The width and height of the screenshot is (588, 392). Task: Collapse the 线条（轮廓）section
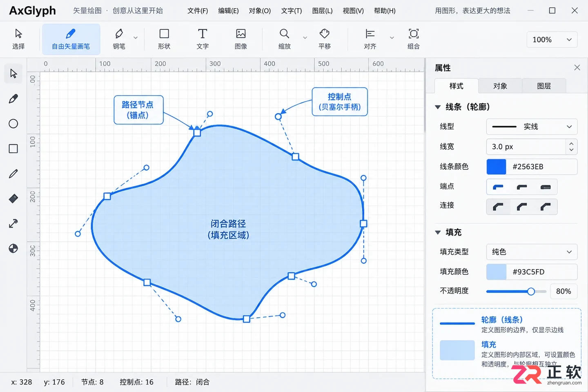point(438,107)
